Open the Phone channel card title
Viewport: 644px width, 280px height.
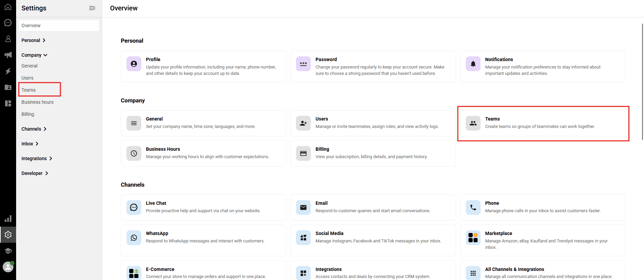492,203
